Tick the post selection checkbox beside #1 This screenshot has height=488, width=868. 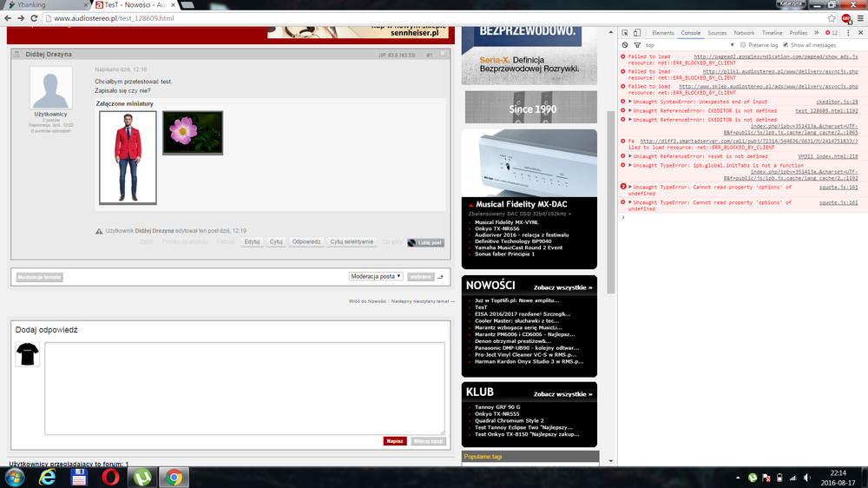[442, 55]
